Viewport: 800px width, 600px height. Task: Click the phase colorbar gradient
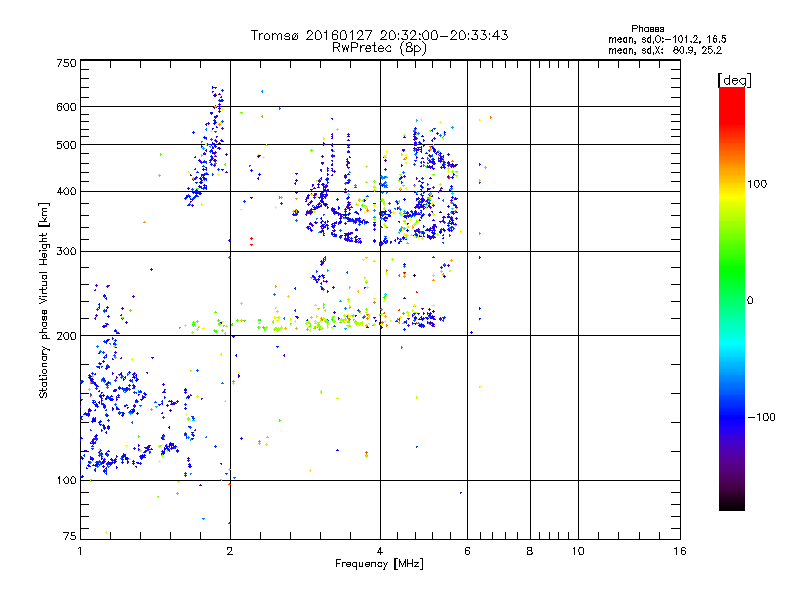tap(732, 298)
